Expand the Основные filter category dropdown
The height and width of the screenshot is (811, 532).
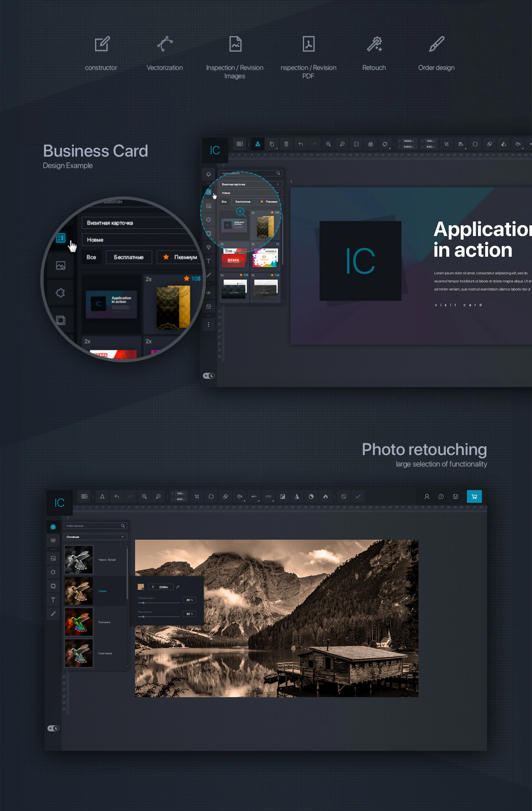point(95,537)
